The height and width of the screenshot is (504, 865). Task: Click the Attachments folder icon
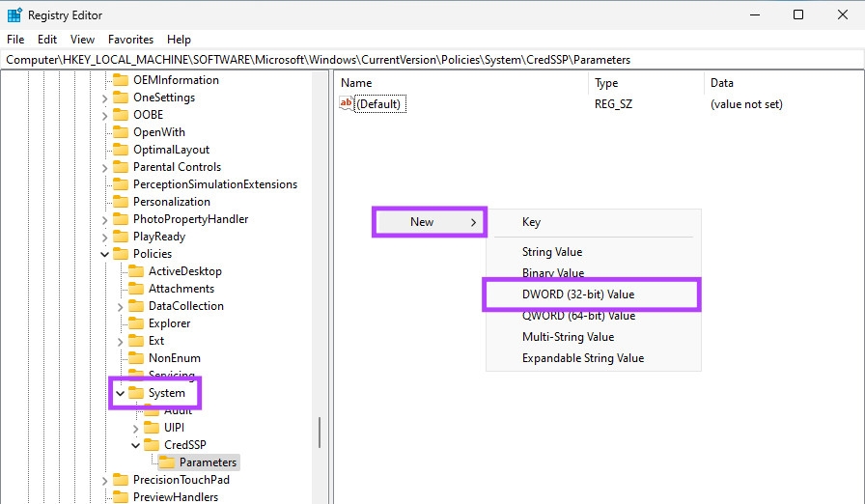click(136, 289)
